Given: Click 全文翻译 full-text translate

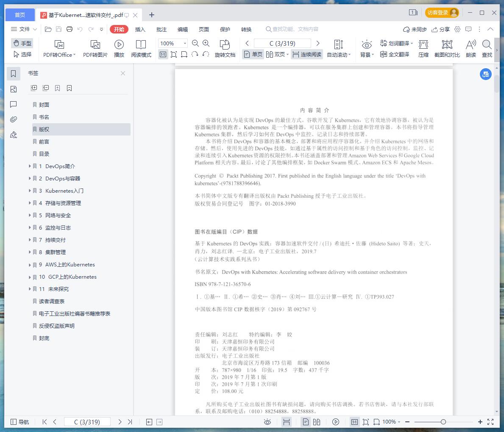Looking at the screenshot, I should (x=395, y=54).
